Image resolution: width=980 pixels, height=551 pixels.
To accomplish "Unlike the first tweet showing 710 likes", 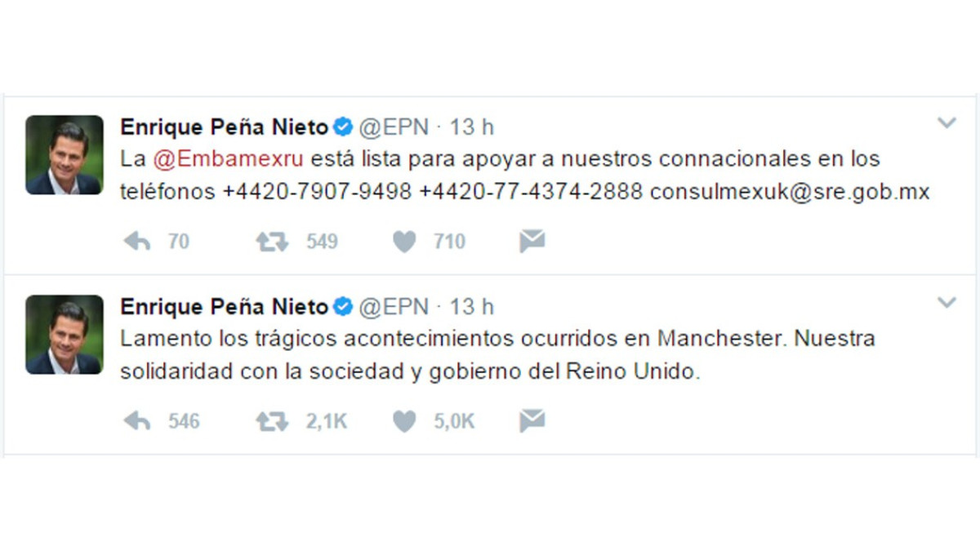I will [x=403, y=242].
